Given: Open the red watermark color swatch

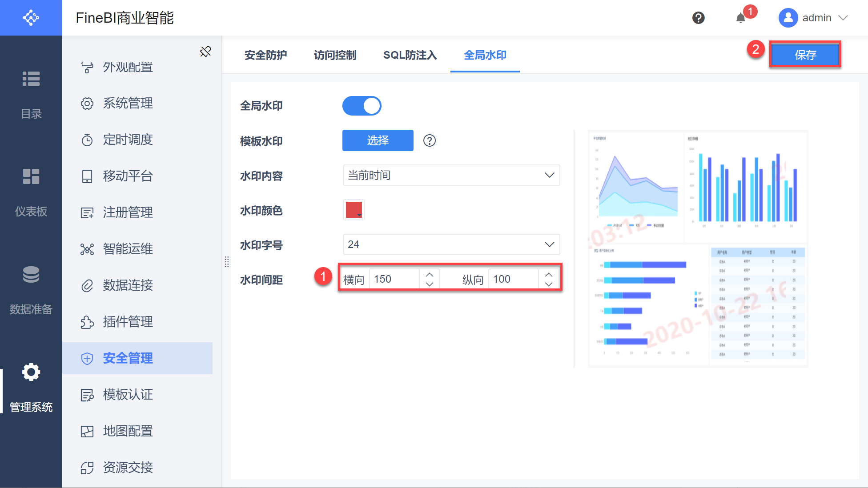Looking at the screenshot, I should click(354, 210).
